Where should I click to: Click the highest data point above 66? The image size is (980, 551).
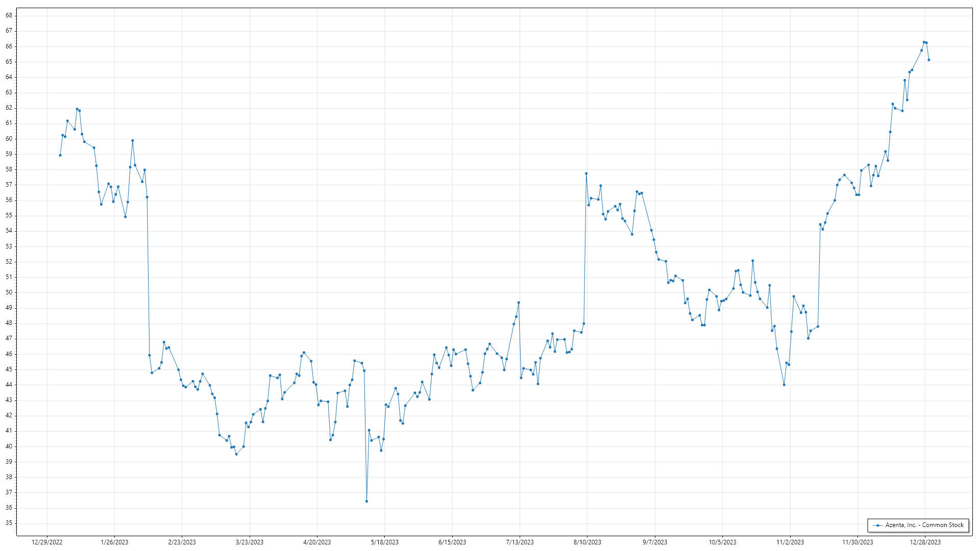click(x=924, y=42)
